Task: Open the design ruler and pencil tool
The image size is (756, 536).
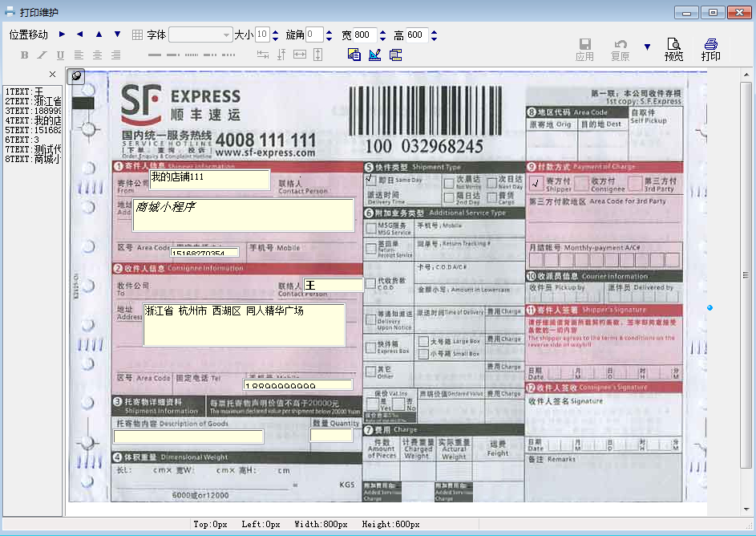Action: [x=374, y=55]
